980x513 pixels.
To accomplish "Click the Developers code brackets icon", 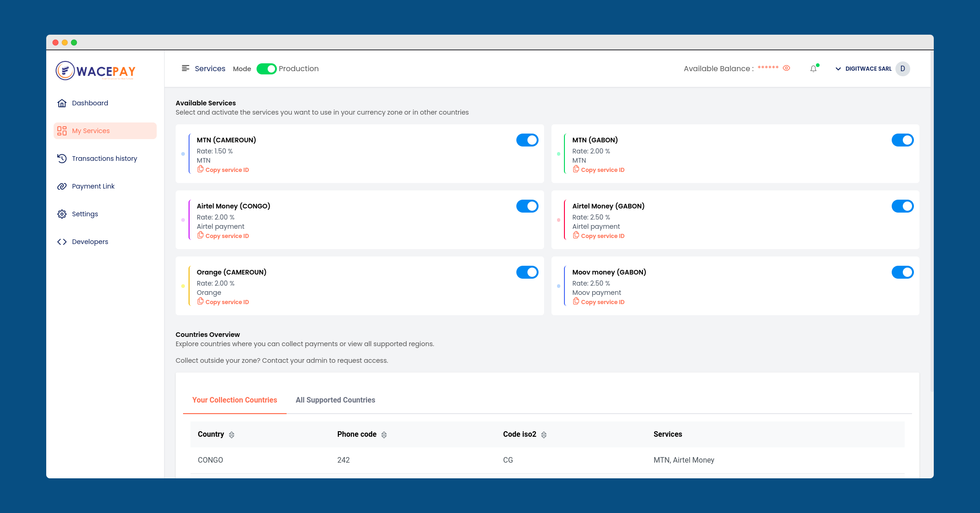I will click(62, 242).
